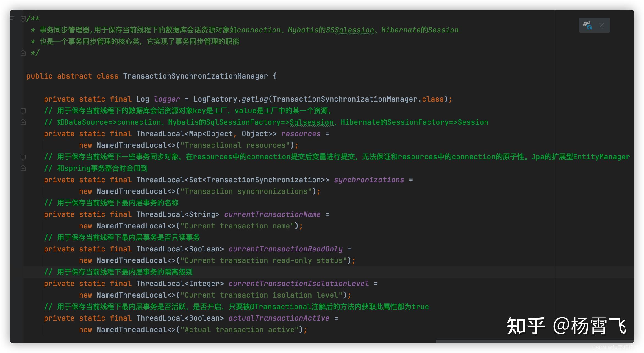Click the currentTransactionIsolationLevel field identifier
Image resolution: width=644 pixels, height=353 pixels.
[x=298, y=284]
